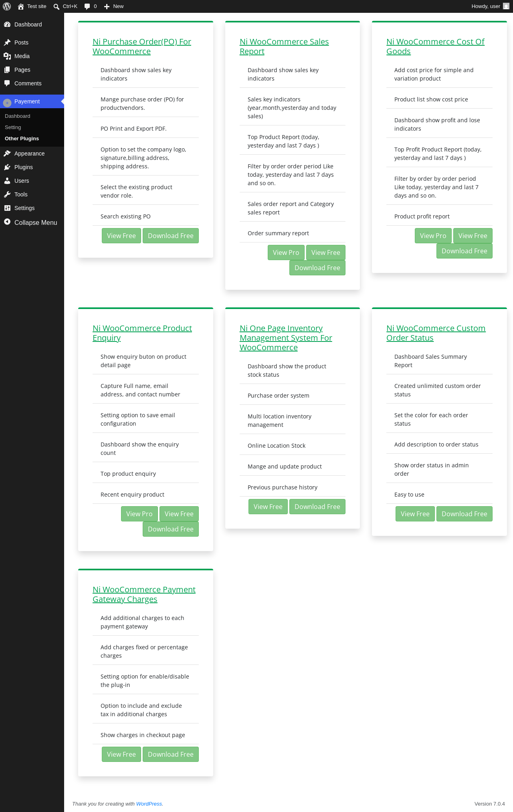Click the 'Purchase order system' feature text
Viewport: 513px width, 812px height.
(279, 396)
